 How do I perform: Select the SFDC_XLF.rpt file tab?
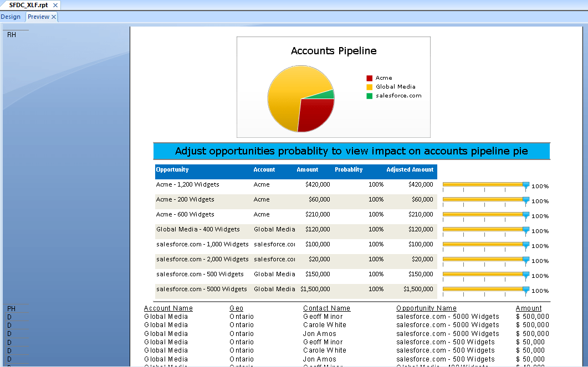pos(28,5)
